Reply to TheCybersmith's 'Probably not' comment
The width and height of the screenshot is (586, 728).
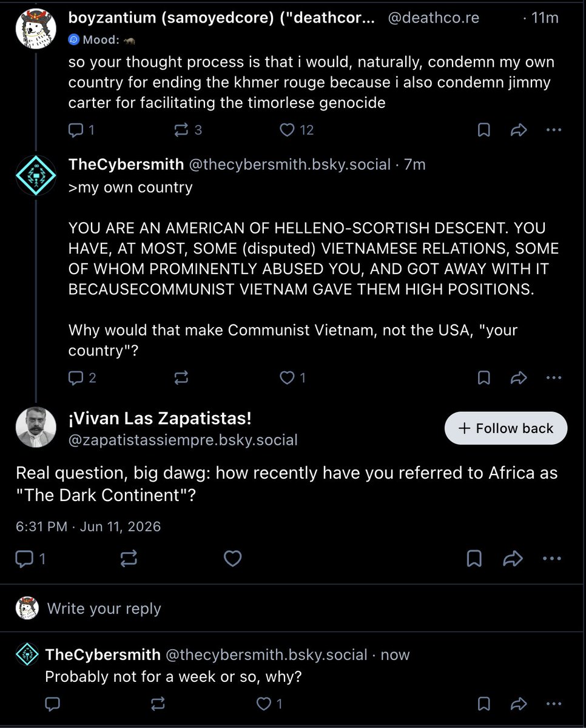pyautogui.click(x=52, y=704)
